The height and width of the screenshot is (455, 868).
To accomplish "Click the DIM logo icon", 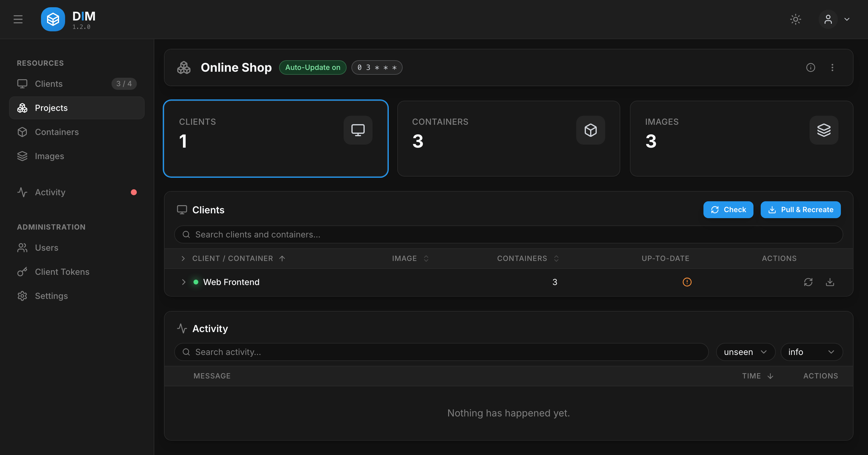I will tap(53, 19).
